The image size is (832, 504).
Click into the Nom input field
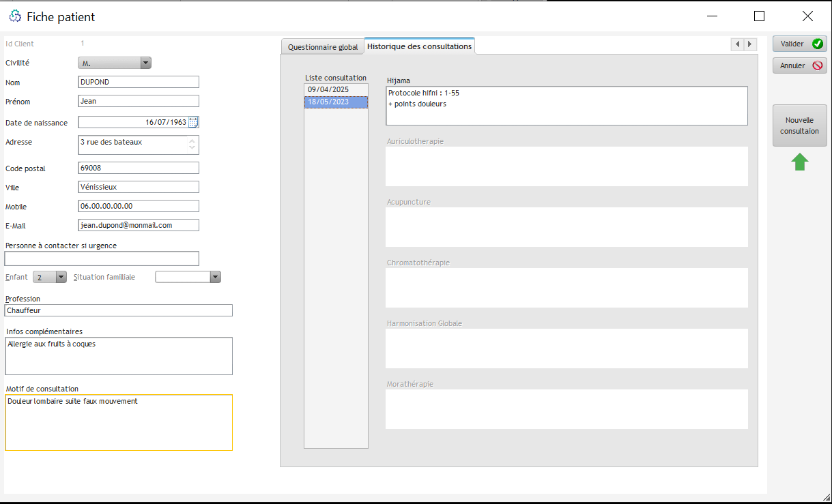(x=139, y=82)
